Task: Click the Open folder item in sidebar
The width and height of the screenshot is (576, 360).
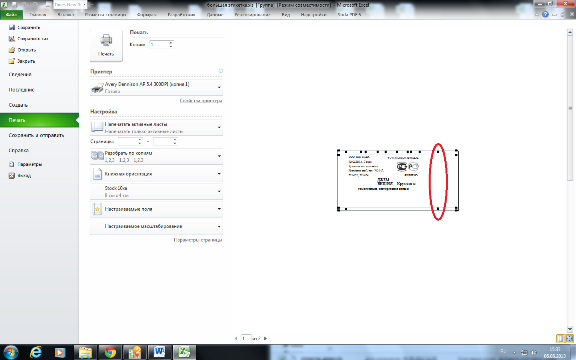Action: (x=22, y=50)
